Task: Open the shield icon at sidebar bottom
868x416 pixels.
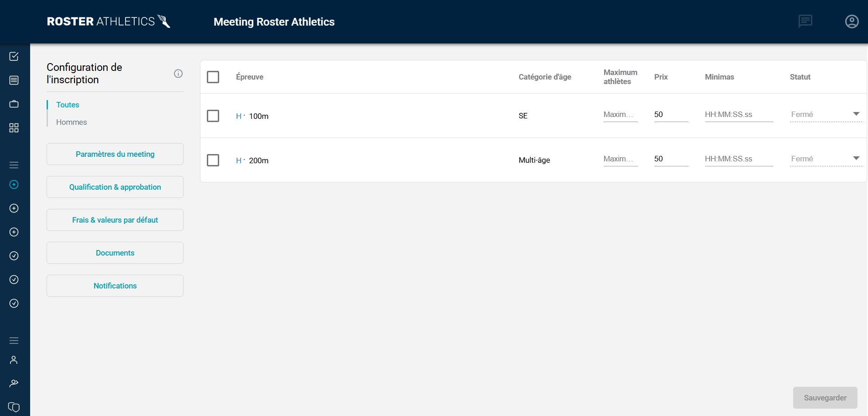Action: tap(14, 407)
